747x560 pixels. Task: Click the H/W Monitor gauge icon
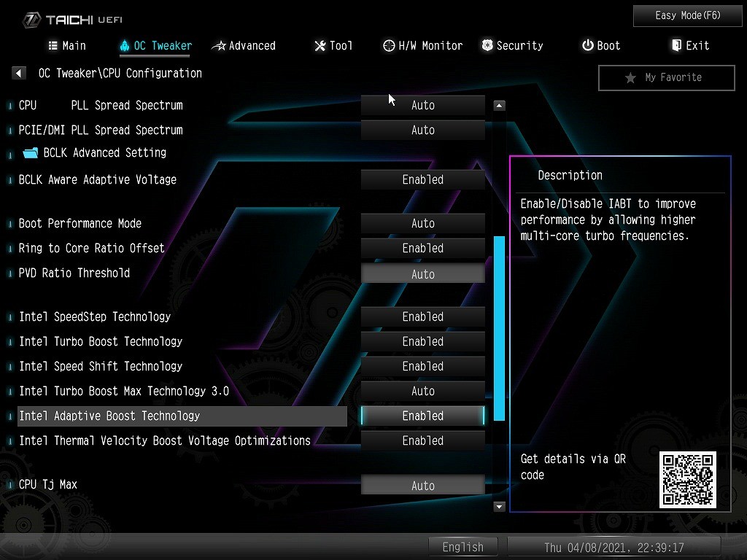[389, 46]
